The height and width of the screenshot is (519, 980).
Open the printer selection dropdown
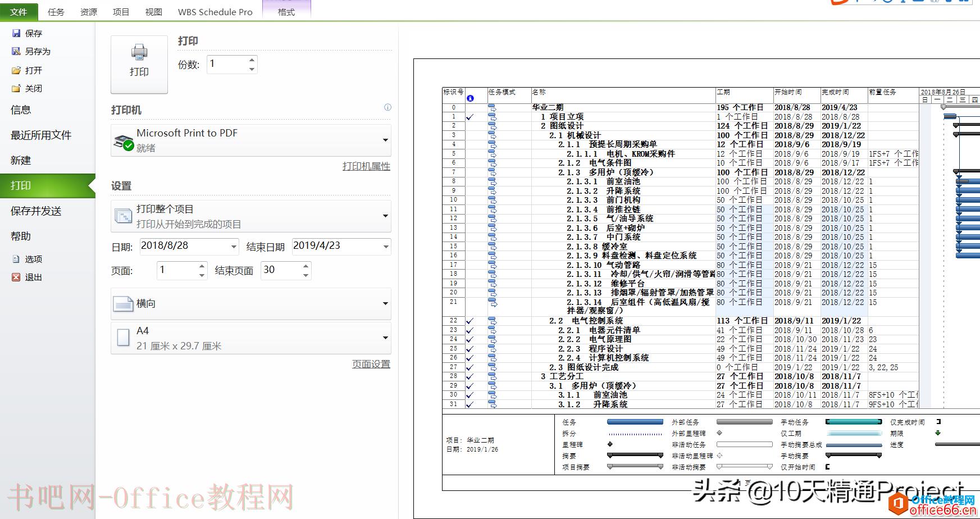pyautogui.click(x=385, y=140)
